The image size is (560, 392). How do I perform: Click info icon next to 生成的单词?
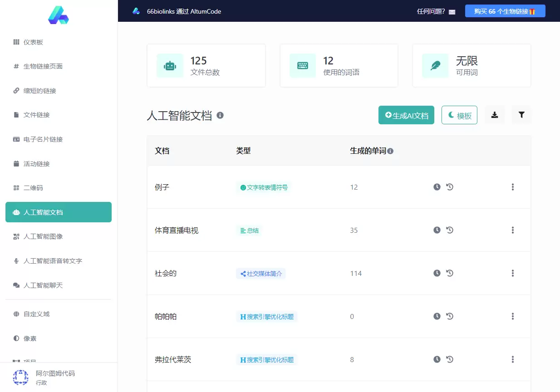[390, 151]
